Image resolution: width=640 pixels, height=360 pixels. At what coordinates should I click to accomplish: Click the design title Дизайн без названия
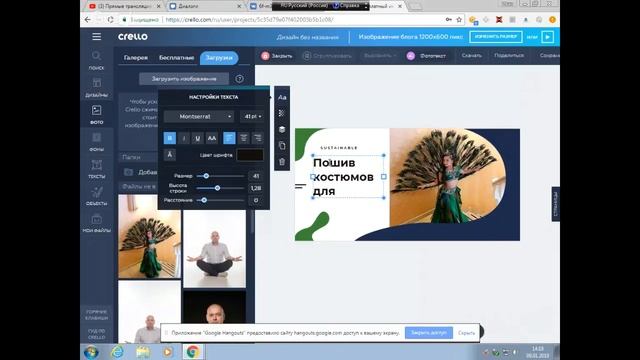tap(307, 37)
